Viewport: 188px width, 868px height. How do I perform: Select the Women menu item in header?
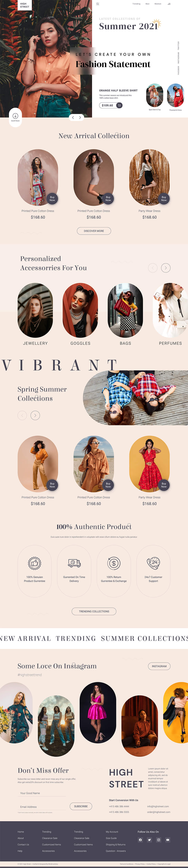point(158,4)
